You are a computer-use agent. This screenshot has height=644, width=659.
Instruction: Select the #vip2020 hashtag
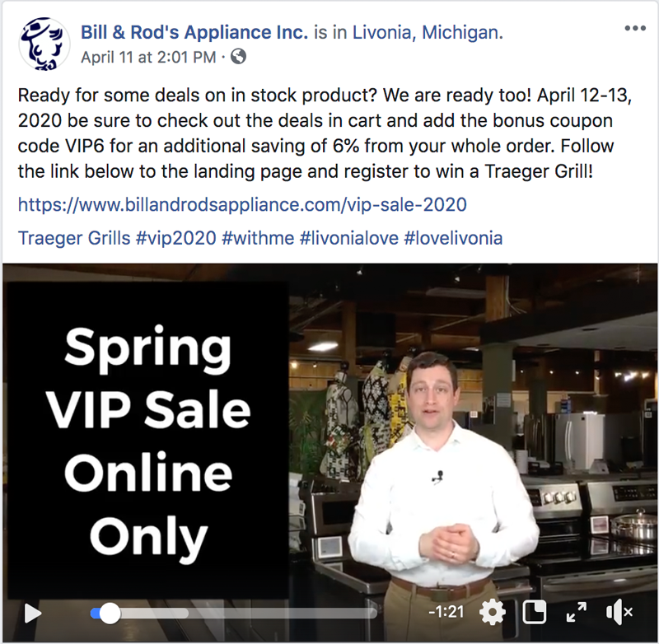point(176,238)
